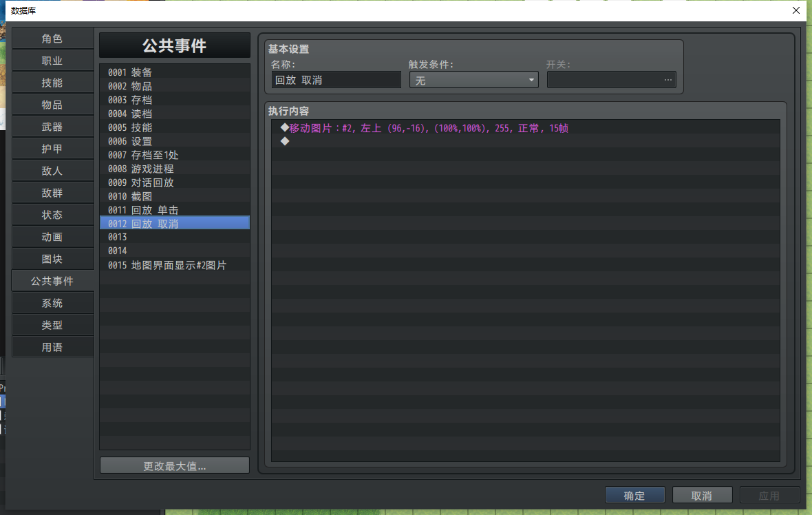Click the 取消 button
This screenshot has height=515, width=812.
(x=702, y=495)
